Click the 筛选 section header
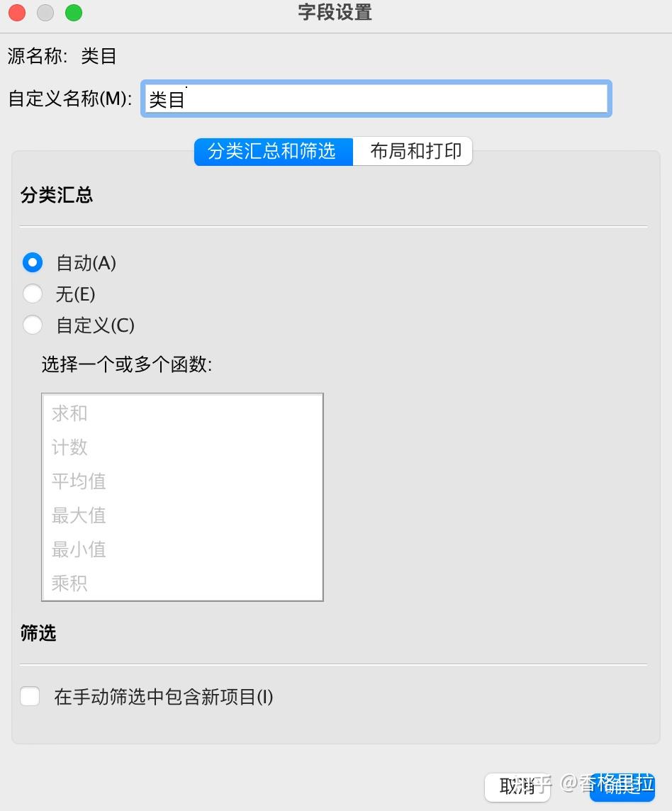This screenshot has height=811, width=672. click(x=38, y=634)
